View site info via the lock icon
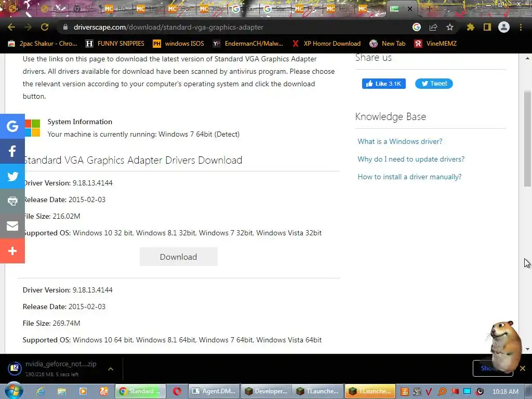Screen dimensions: 532x399 [x=65, y=27]
